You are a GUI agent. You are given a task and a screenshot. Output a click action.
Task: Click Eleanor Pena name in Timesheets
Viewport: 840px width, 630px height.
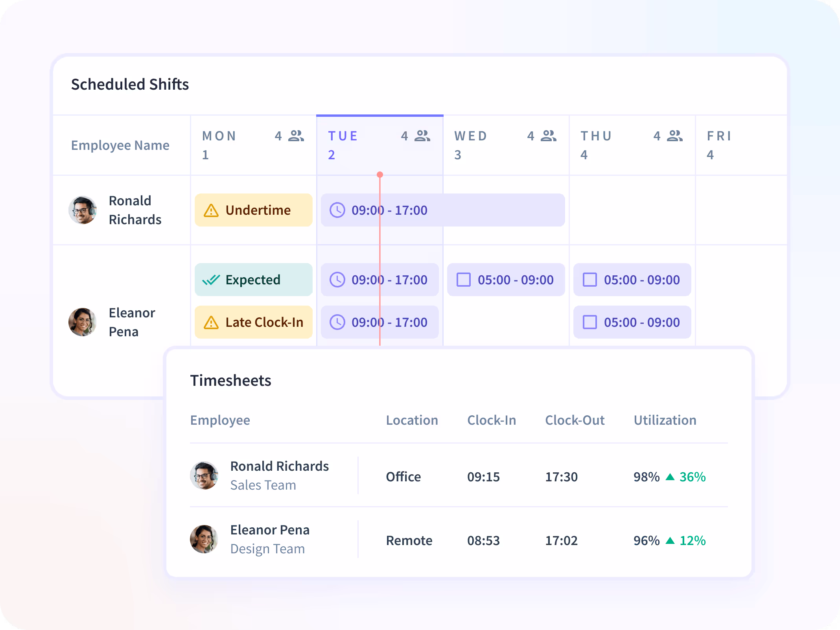tap(270, 530)
